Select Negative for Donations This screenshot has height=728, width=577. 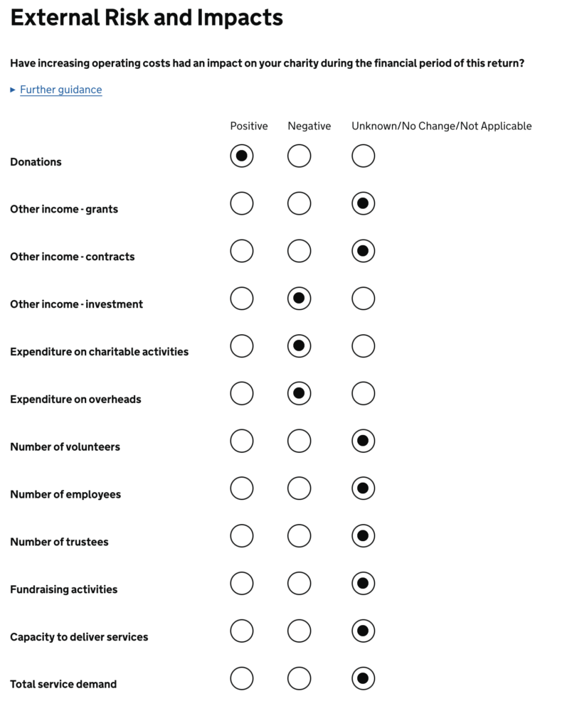click(299, 156)
